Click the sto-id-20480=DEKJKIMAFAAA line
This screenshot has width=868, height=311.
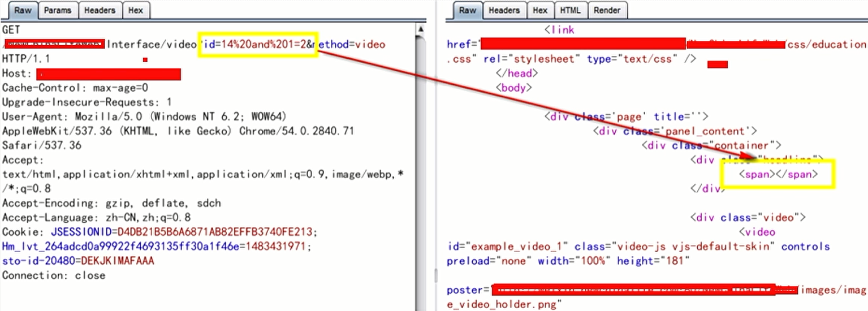point(78,261)
